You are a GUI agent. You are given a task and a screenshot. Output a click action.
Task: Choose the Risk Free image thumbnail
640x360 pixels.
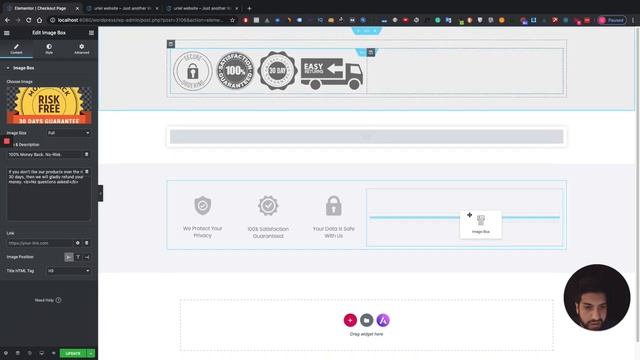(49, 105)
